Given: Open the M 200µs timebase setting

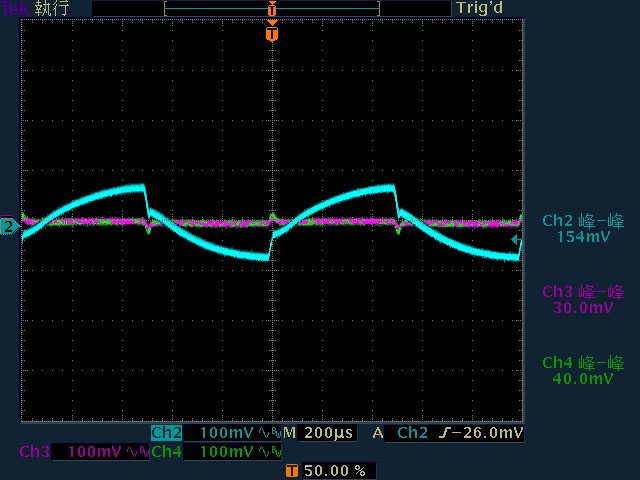Looking at the screenshot, I should 318,433.
